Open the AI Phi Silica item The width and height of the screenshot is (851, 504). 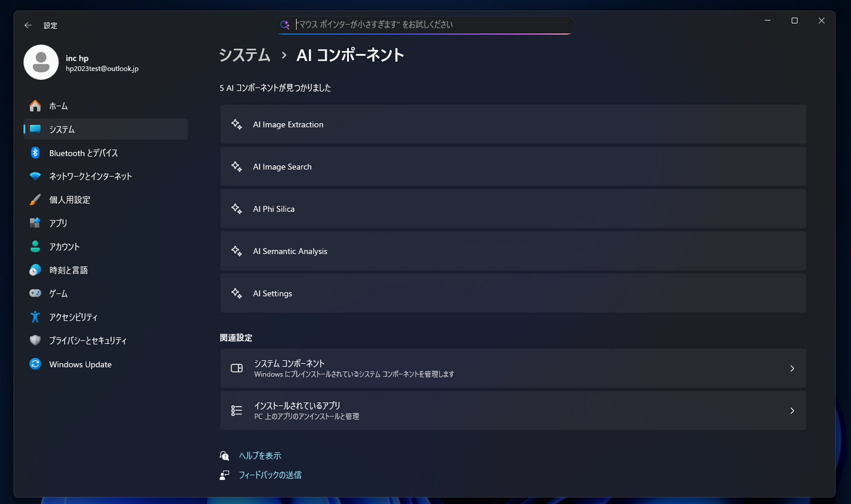512,209
